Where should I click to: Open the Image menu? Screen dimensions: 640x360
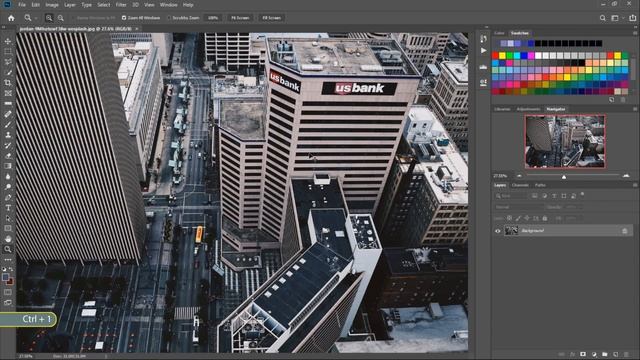(x=52, y=5)
